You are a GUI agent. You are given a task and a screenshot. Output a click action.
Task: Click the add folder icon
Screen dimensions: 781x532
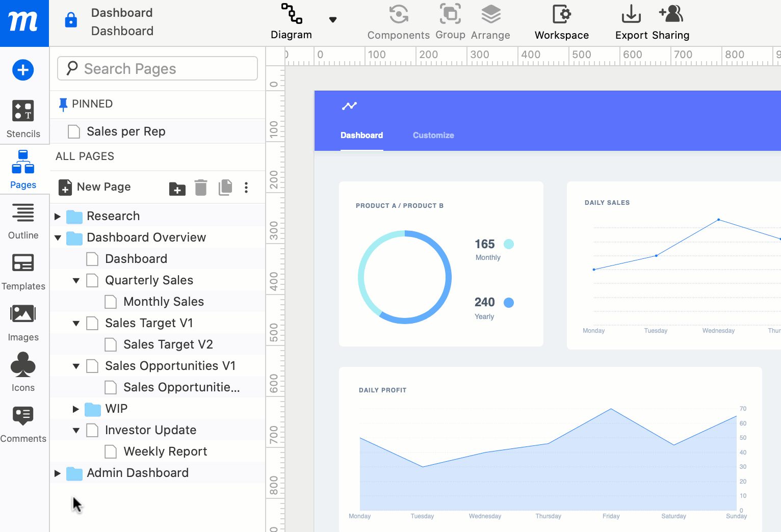pyautogui.click(x=177, y=188)
